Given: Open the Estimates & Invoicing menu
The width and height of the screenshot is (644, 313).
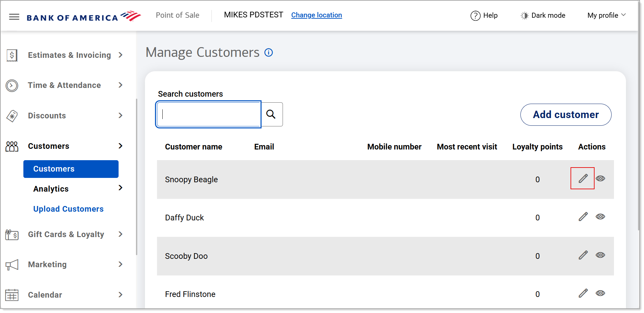Looking at the screenshot, I should (x=69, y=55).
